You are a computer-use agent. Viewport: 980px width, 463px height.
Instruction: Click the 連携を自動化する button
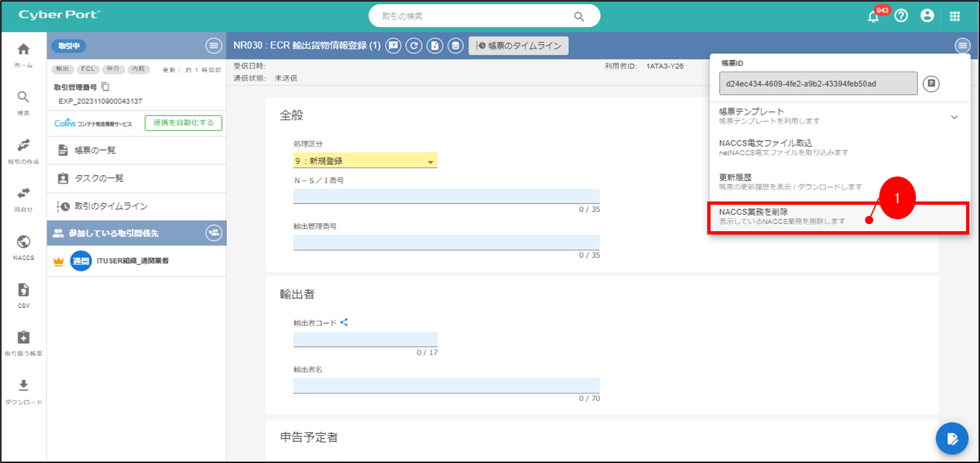pyautogui.click(x=183, y=123)
